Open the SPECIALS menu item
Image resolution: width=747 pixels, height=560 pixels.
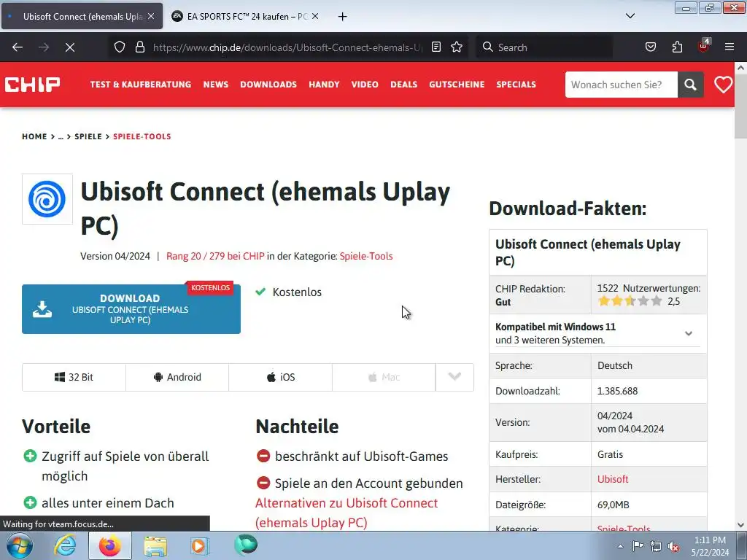[x=516, y=85]
